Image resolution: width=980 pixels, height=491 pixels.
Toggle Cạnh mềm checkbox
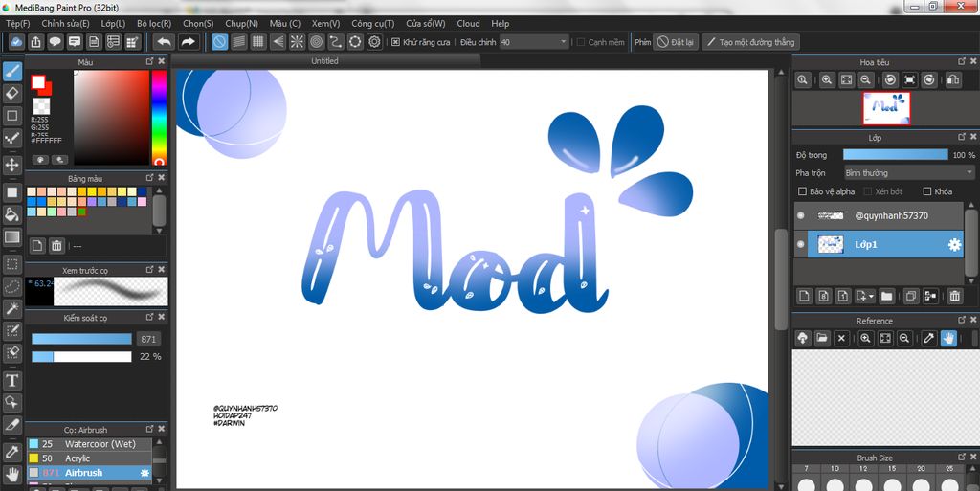581,42
